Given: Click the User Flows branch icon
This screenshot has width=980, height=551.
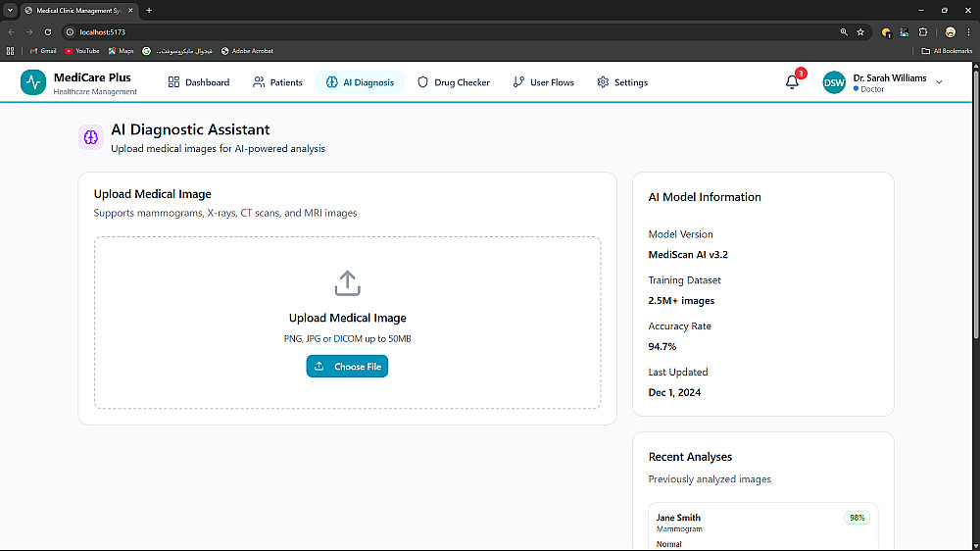Looking at the screenshot, I should click(518, 82).
